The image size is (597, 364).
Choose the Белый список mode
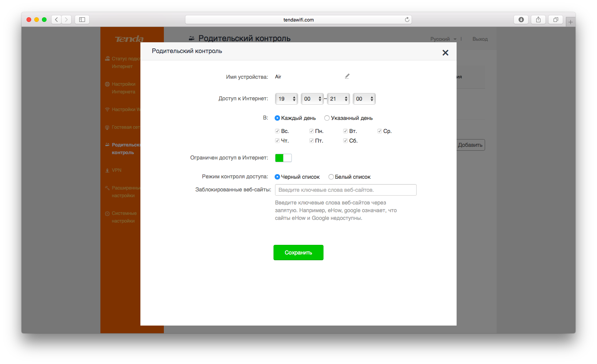click(331, 177)
